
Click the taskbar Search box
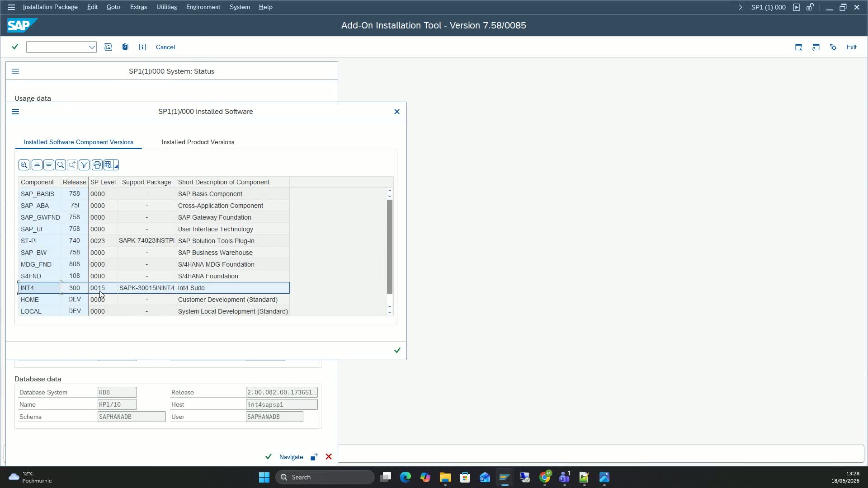click(325, 477)
